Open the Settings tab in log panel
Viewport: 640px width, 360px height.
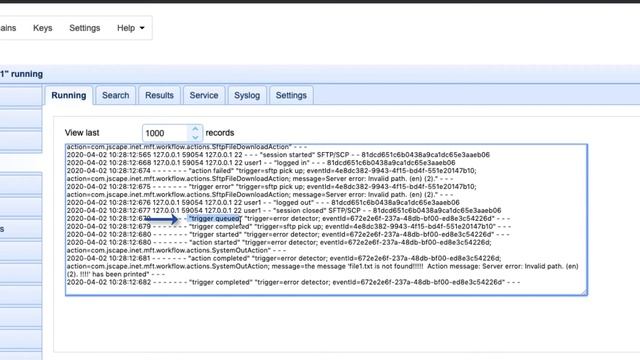(x=291, y=96)
